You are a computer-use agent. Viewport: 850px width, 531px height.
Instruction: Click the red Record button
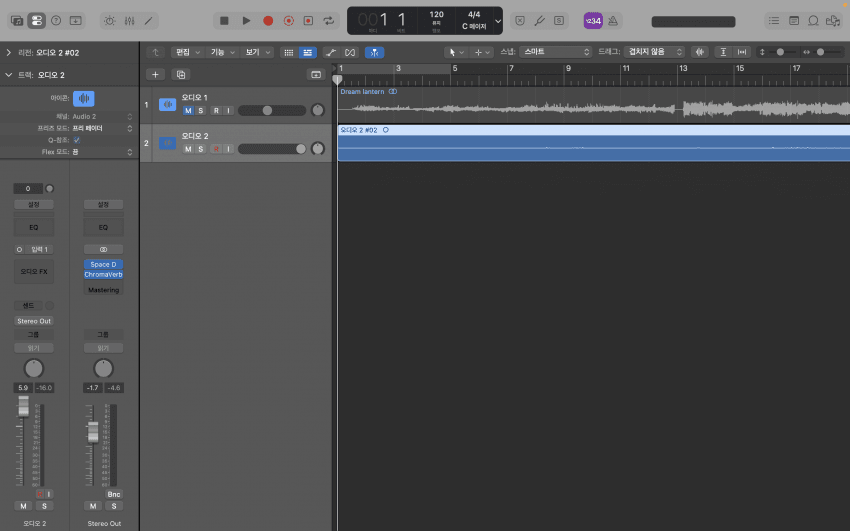coord(267,20)
